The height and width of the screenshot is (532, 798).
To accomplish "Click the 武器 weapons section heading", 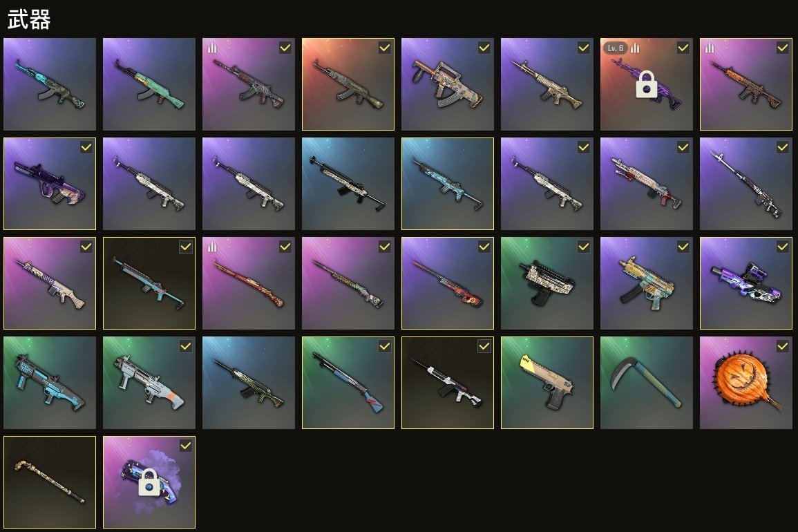I will (x=29, y=20).
